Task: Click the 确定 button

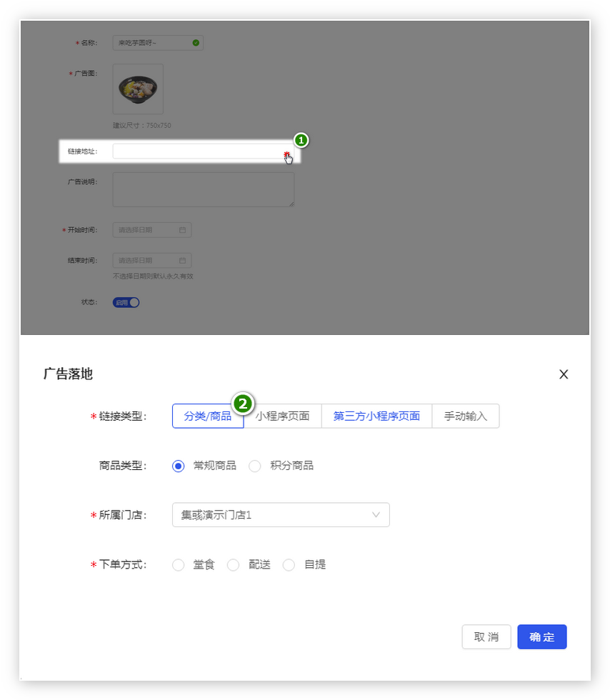Action: [x=542, y=636]
